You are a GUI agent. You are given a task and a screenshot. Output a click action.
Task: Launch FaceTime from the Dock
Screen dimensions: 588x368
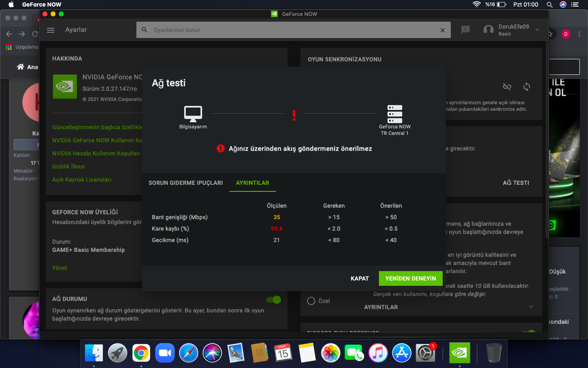pyautogui.click(x=354, y=352)
